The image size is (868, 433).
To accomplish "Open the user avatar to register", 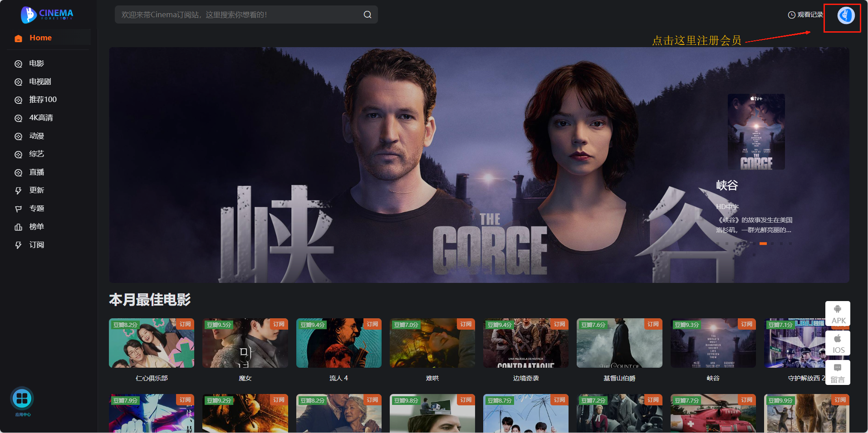I will point(846,15).
